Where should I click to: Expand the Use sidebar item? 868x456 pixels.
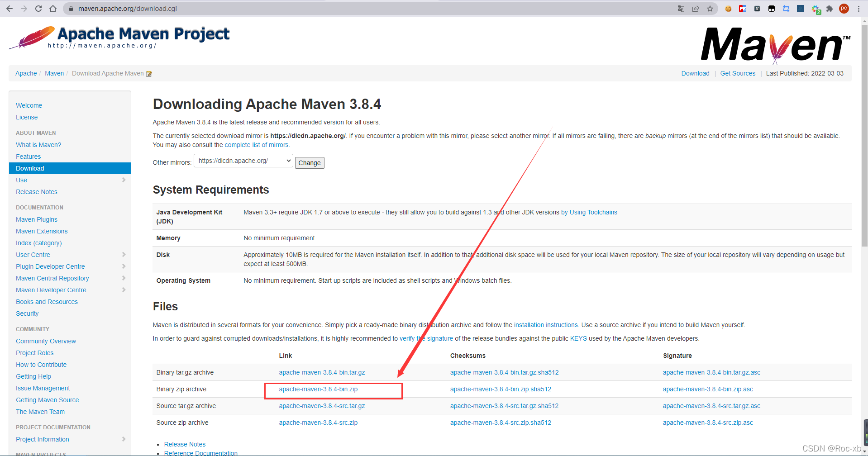[x=124, y=180]
